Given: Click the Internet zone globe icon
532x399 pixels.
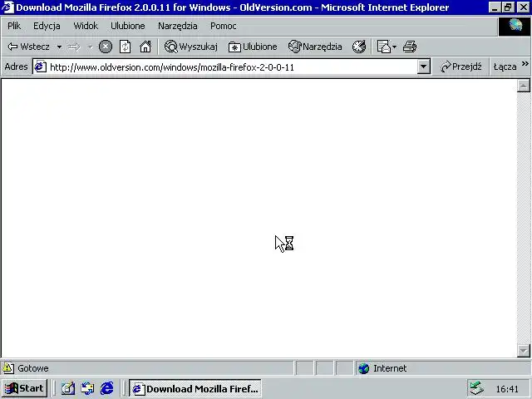Looking at the screenshot, I should point(364,368).
